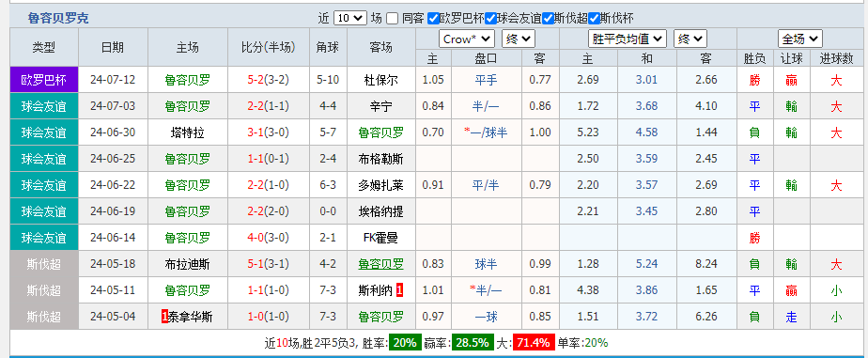Click the 欧罗巴杯 type cell
Image resolution: width=868 pixels, height=358 pixels.
pos(44,80)
